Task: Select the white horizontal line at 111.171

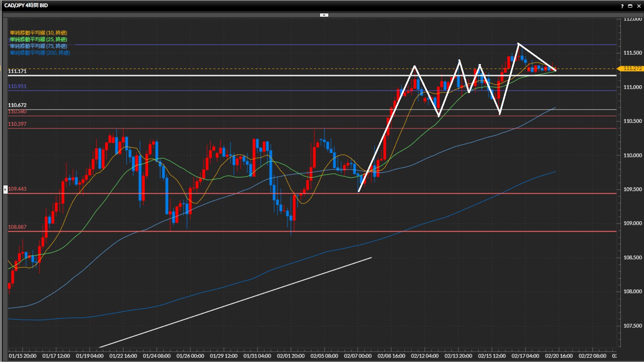Action: pos(201,76)
